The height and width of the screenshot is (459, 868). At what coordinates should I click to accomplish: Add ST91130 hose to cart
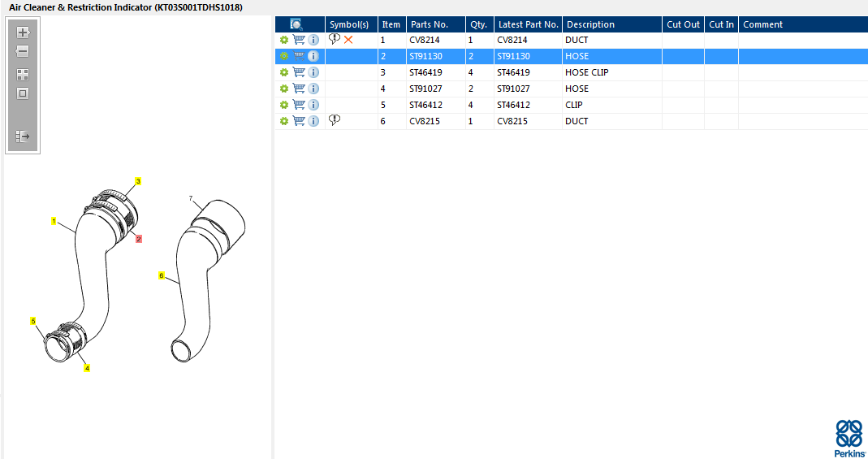pos(299,56)
